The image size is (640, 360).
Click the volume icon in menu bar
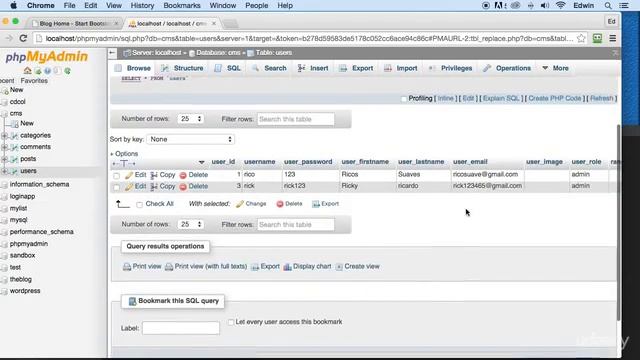coord(544,6)
